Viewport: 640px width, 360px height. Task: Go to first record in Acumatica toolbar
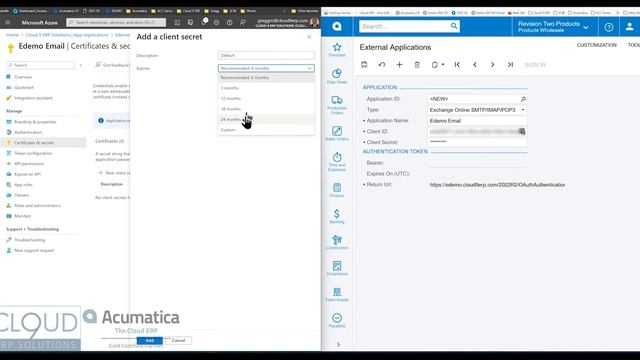[x=457, y=64]
